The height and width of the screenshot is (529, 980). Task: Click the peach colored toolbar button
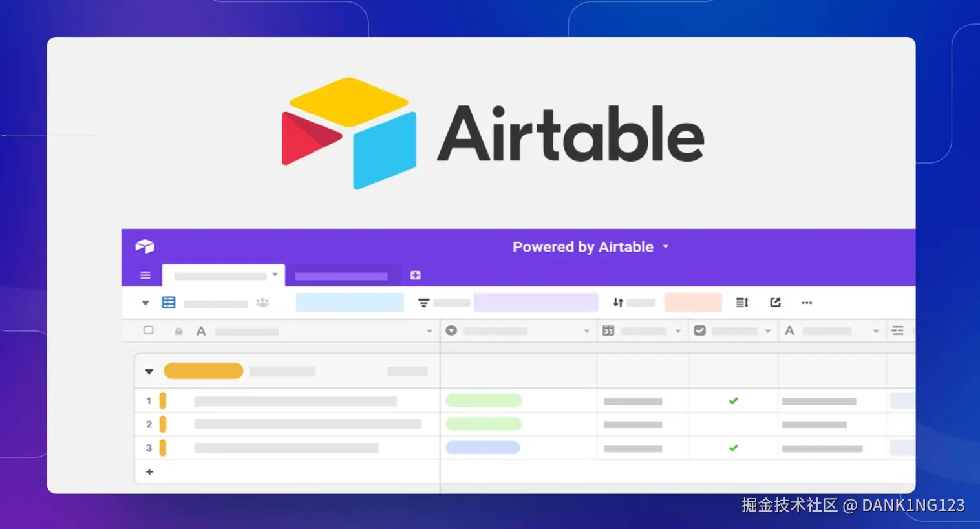pos(693,303)
